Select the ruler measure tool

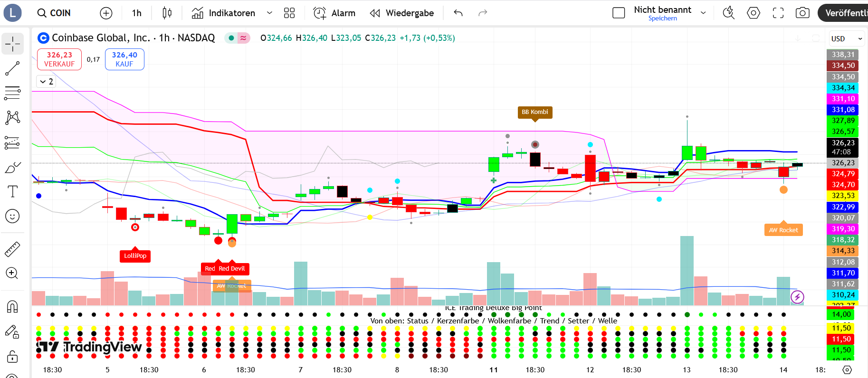pyautogui.click(x=12, y=249)
